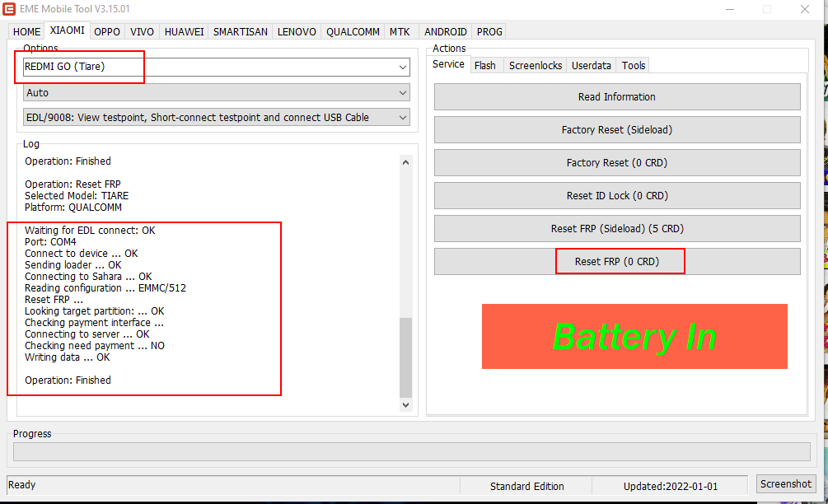Click Reset ID Lock (0 CRD)
This screenshot has width=828, height=504.
click(x=617, y=196)
